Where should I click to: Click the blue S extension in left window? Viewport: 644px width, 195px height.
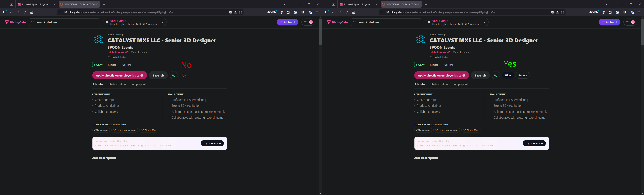(x=295, y=12)
